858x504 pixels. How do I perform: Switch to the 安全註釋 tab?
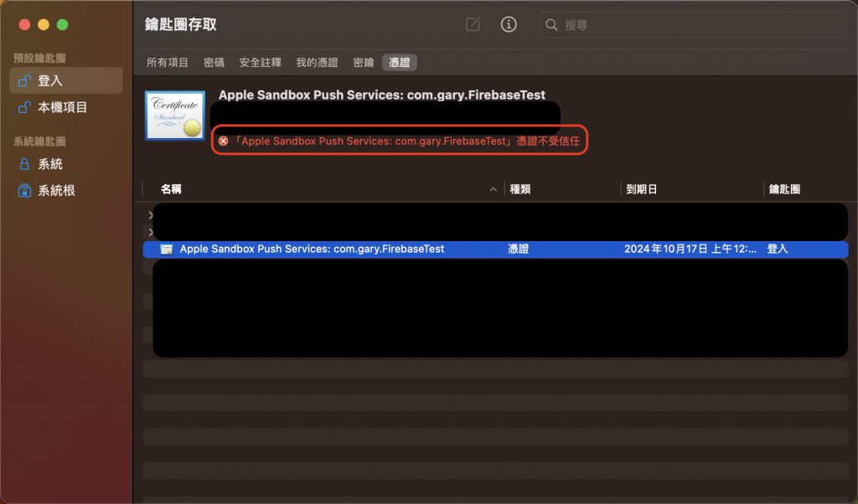[260, 62]
